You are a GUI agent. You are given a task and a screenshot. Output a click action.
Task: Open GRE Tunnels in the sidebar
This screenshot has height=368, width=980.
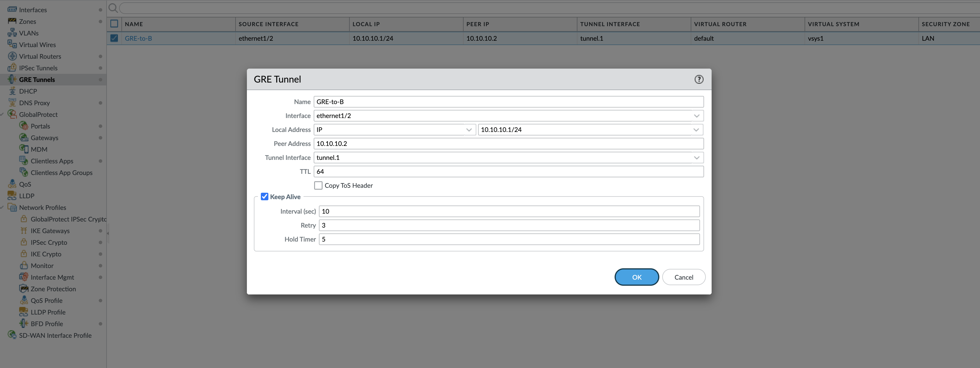(x=37, y=80)
